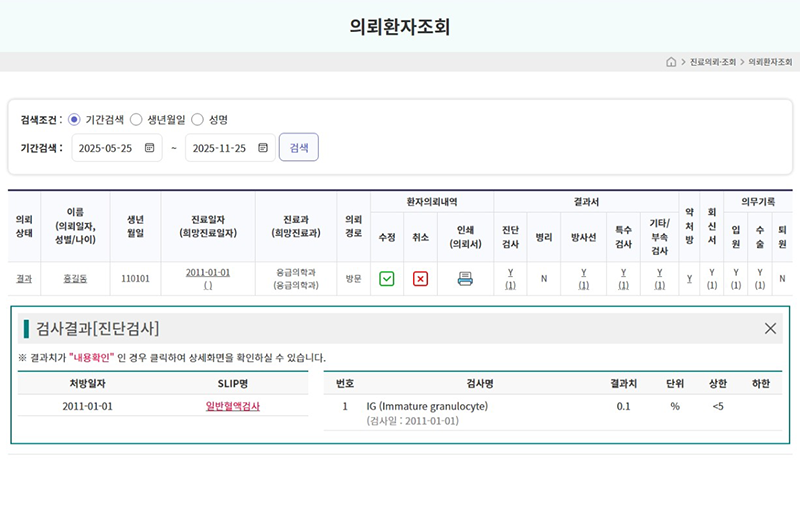Image resolution: width=800 pixels, height=520 pixels.
Task: Click the print referral (인쇄) printer icon
Action: [x=465, y=279]
